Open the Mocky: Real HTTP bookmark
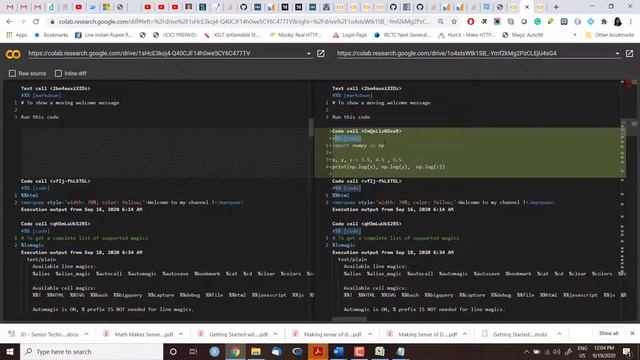Viewport: 640px width, 360px height. pyautogui.click(x=296, y=35)
